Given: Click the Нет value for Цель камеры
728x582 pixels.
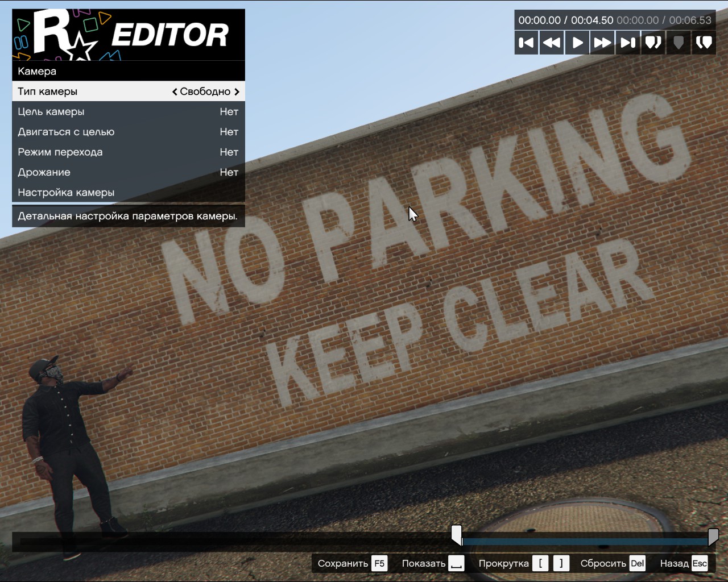Looking at the screenshot, I should tap(229, 112).
